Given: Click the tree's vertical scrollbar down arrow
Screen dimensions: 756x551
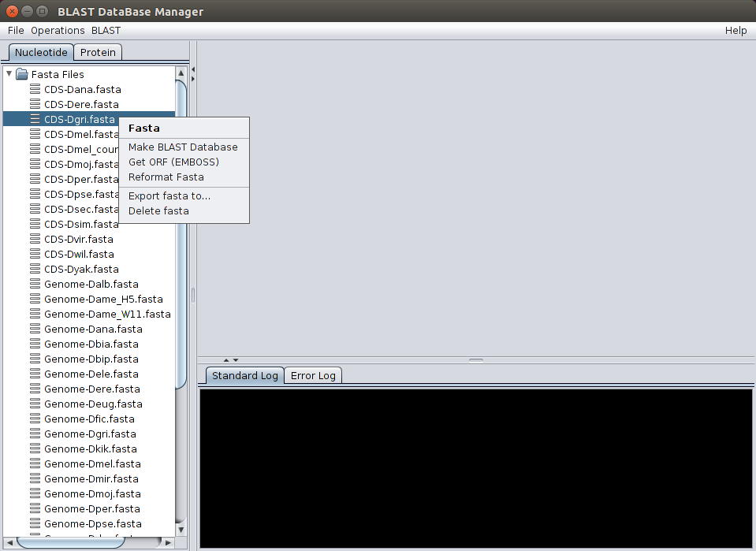Looking at the screenshot, I should click(181, 530).
